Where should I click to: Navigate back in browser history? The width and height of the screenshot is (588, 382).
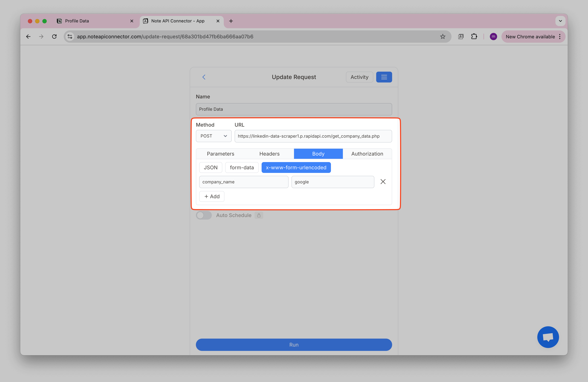28,37
